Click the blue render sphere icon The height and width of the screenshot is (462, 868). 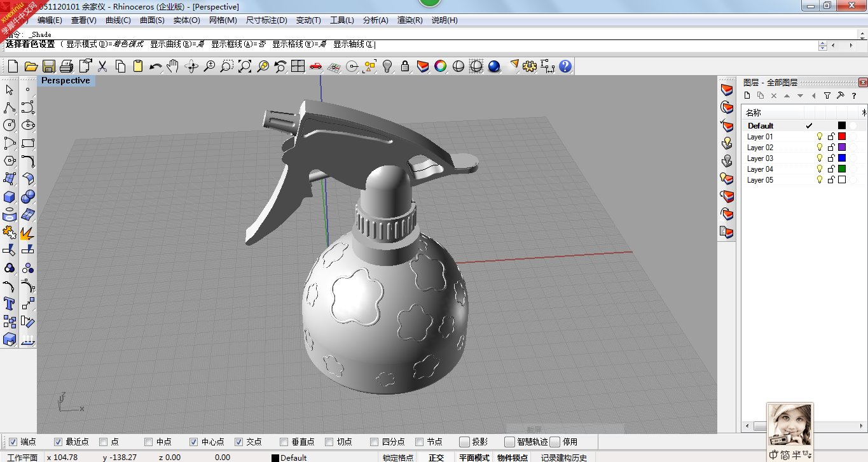coord(494,66)
